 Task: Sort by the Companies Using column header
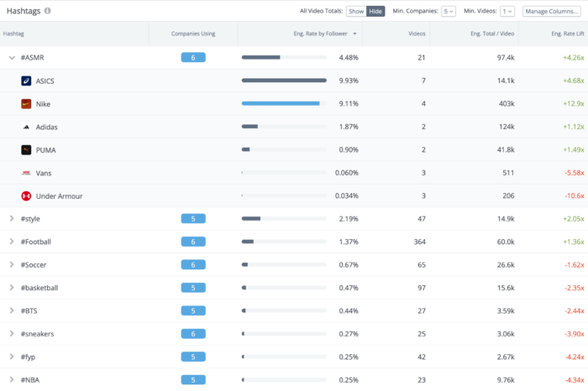tap(193, 34)
